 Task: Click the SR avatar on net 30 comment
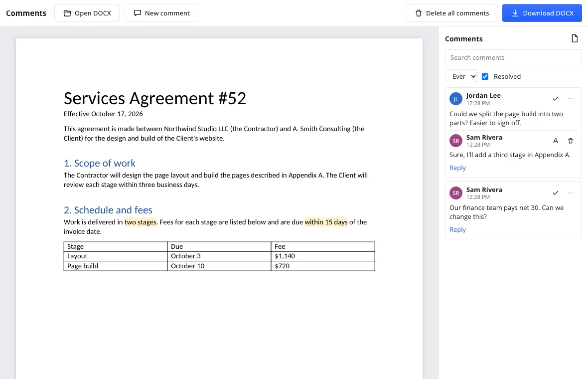coord(455,193)
